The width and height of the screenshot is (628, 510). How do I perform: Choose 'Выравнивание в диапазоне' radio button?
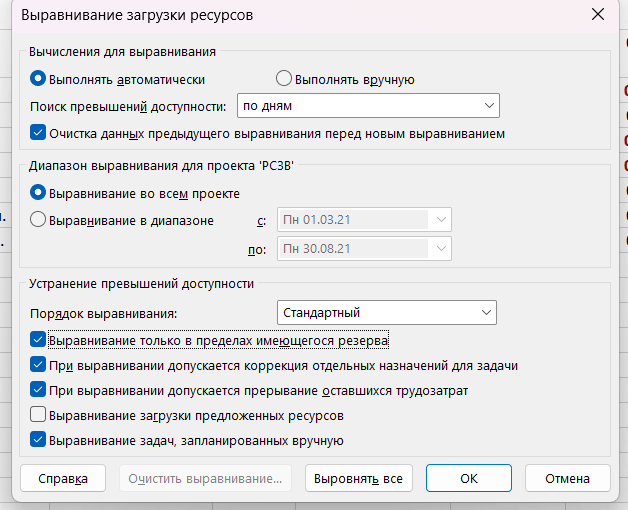pos(38,220)
